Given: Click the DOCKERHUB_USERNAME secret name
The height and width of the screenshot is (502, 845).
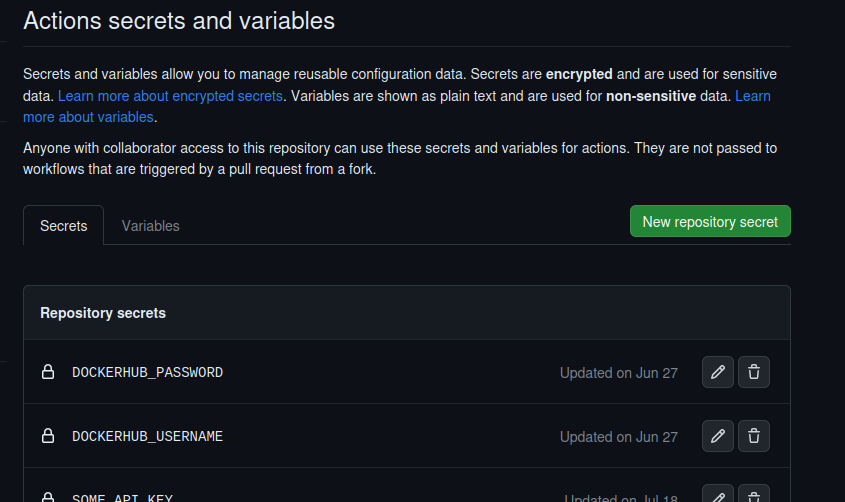Looking at the screenshot, I should 147,436.
